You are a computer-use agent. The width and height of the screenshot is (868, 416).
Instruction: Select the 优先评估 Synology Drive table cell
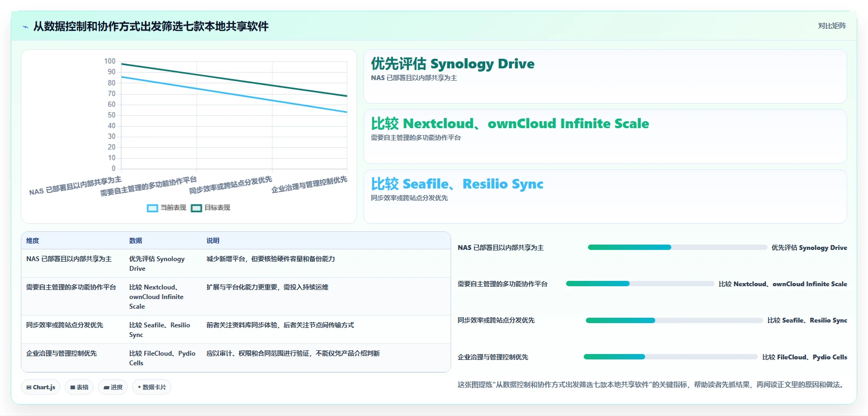(x=157, y=264)
